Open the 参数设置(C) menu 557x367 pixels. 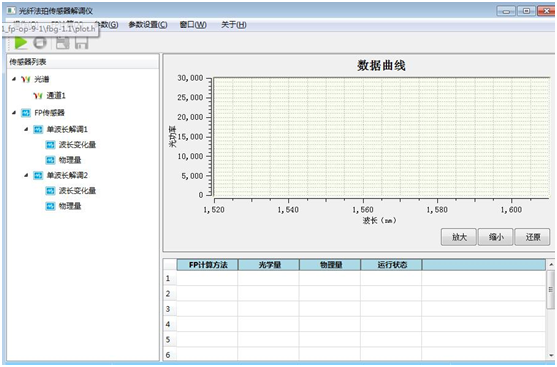tap(148, 25)
